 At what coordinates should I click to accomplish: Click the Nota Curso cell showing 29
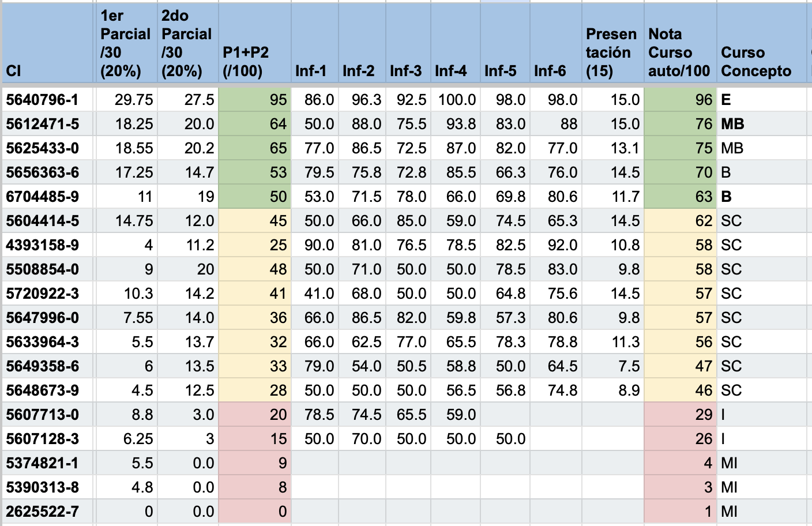[x=679, y=415]
